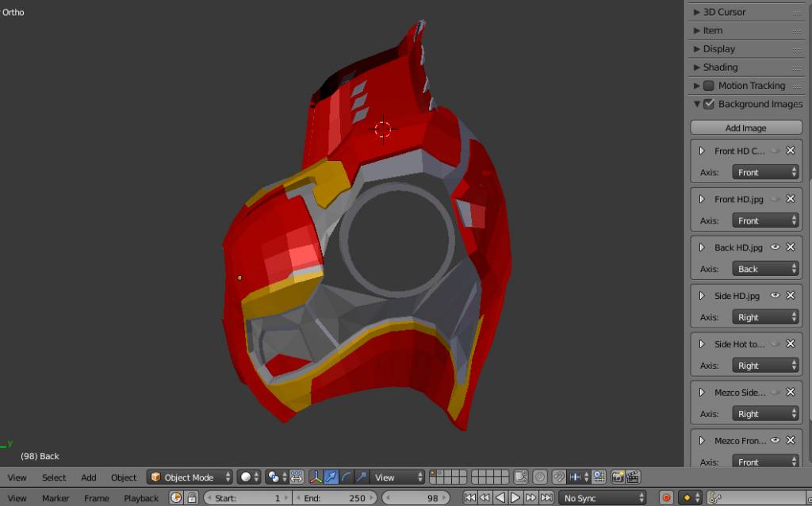
Task: Click the Add Image button
Action: 746,128
